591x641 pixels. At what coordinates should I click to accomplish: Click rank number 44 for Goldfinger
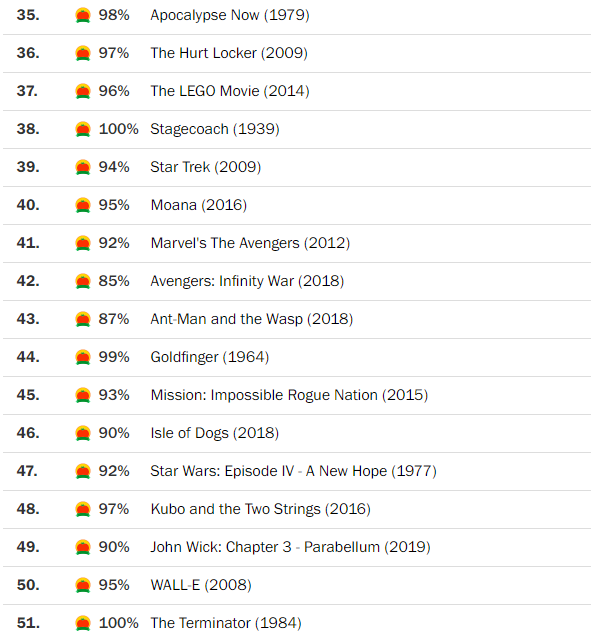pyautogui.click(x=28, y=357)
